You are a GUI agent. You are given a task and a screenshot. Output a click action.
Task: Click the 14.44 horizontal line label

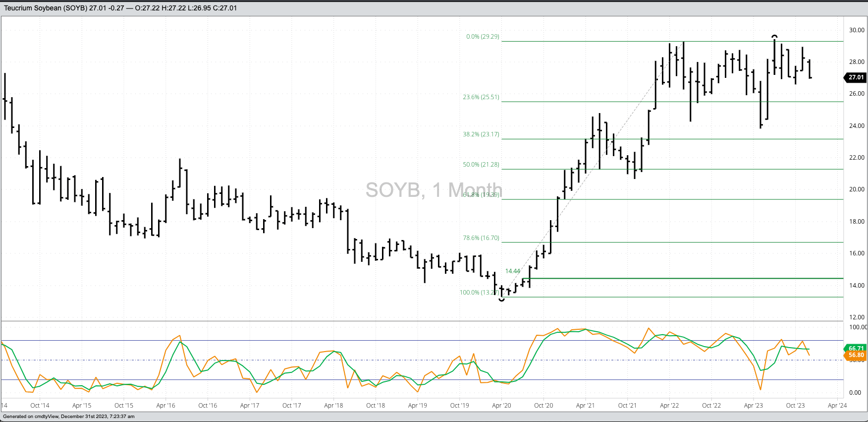coord(513,271)
